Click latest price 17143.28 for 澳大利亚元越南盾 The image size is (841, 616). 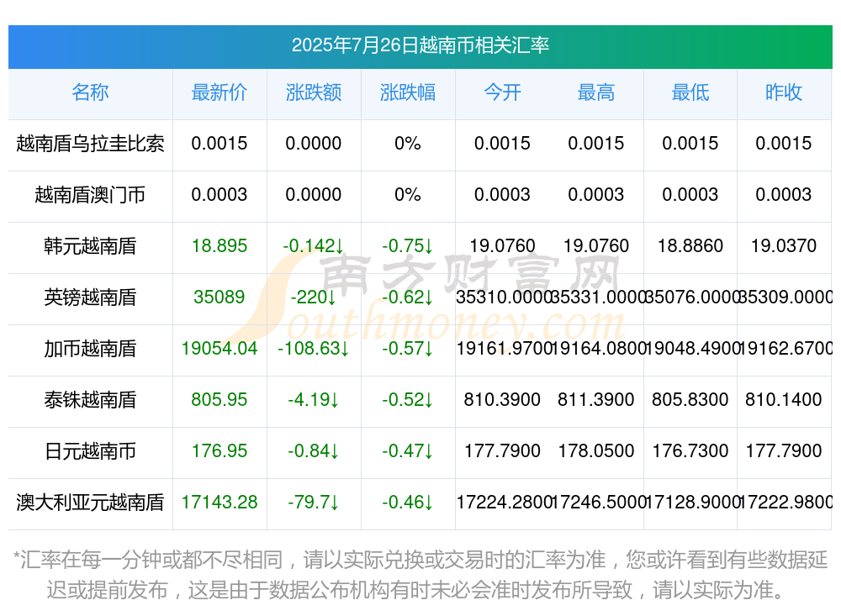[220, 503]
